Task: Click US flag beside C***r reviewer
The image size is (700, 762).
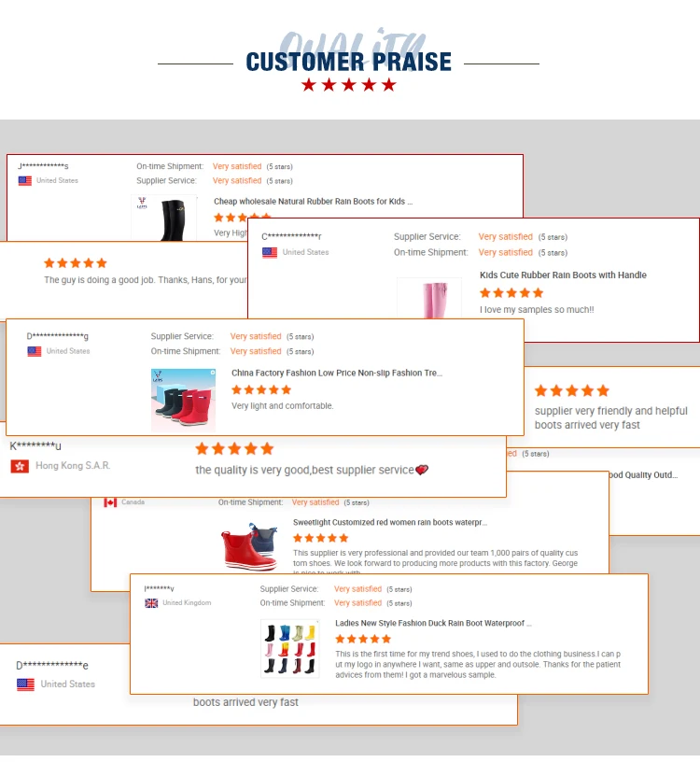Action: 270,252
